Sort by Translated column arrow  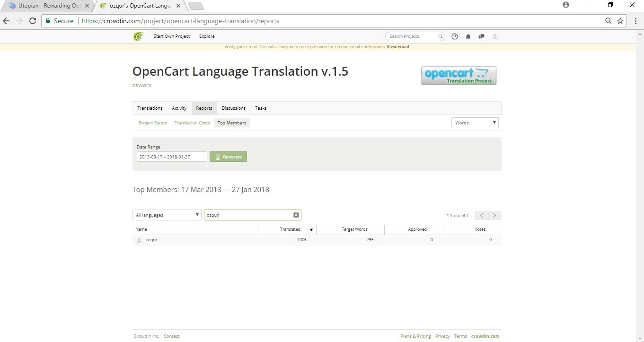click(311, 230)
